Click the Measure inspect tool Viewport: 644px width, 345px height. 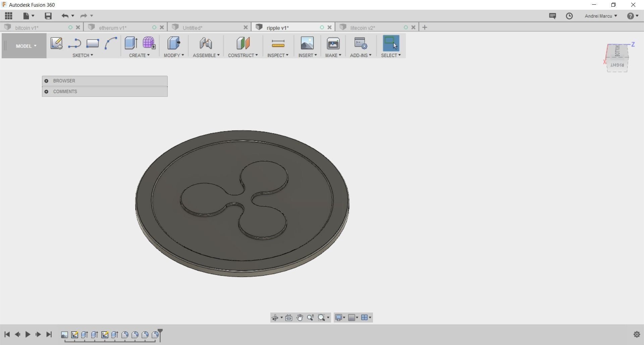click(278, 43)
